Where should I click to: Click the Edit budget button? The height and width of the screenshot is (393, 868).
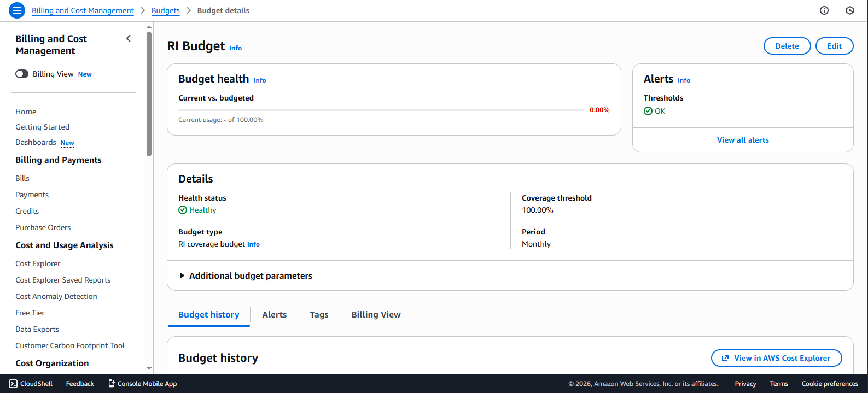(x=835, y=46)
